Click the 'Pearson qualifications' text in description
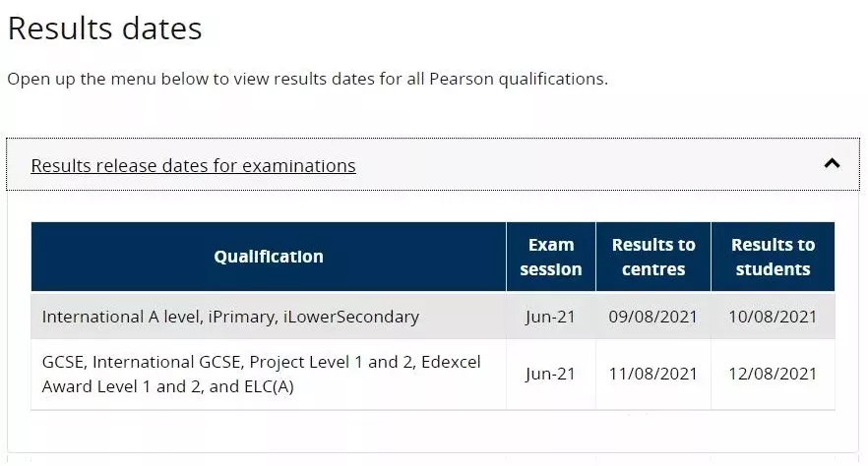The height and width of the screenshot is (466, 868). [x=518, y=79]
